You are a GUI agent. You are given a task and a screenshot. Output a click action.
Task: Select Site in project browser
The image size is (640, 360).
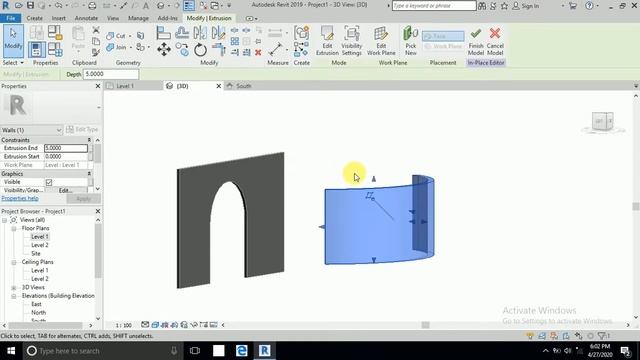point(36,253)
